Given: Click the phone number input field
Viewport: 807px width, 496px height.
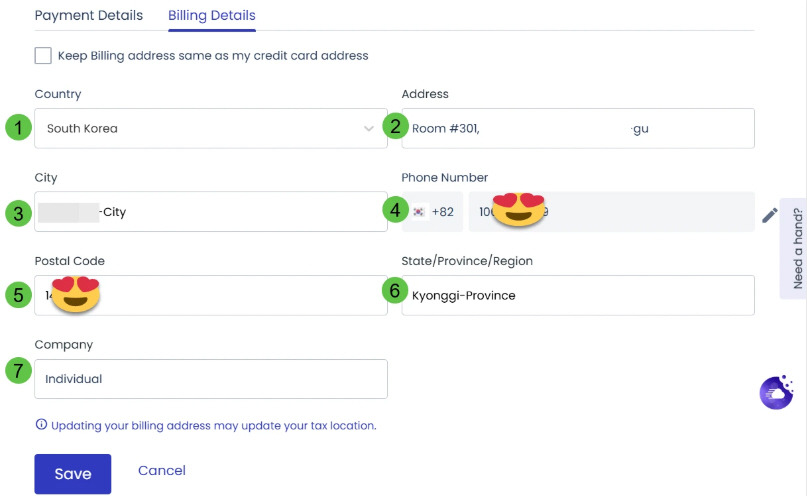Looking at the screenshot, I should (611, 211).
